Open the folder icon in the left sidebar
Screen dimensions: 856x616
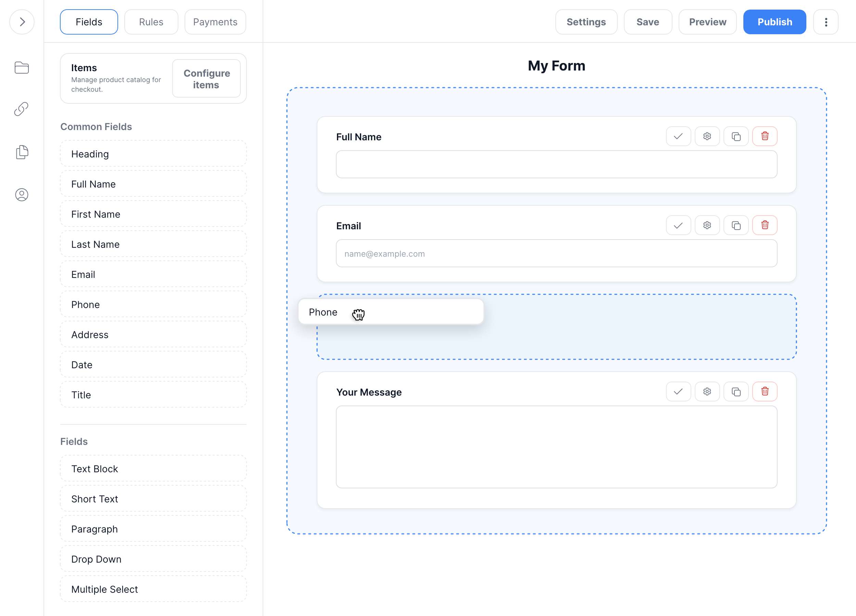[x=22, y=67]
